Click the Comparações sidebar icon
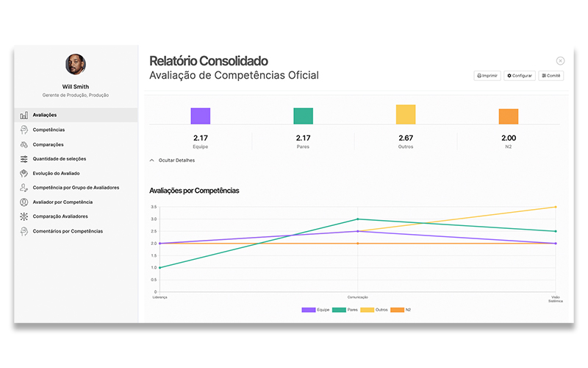The height and width of the screenshot is (368, 588). (24, 144)
